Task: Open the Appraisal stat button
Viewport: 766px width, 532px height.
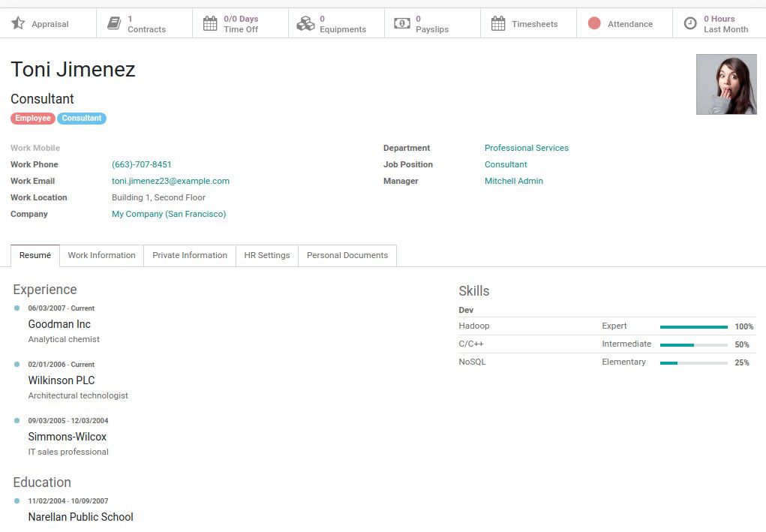Action: [x=48, y=23]
